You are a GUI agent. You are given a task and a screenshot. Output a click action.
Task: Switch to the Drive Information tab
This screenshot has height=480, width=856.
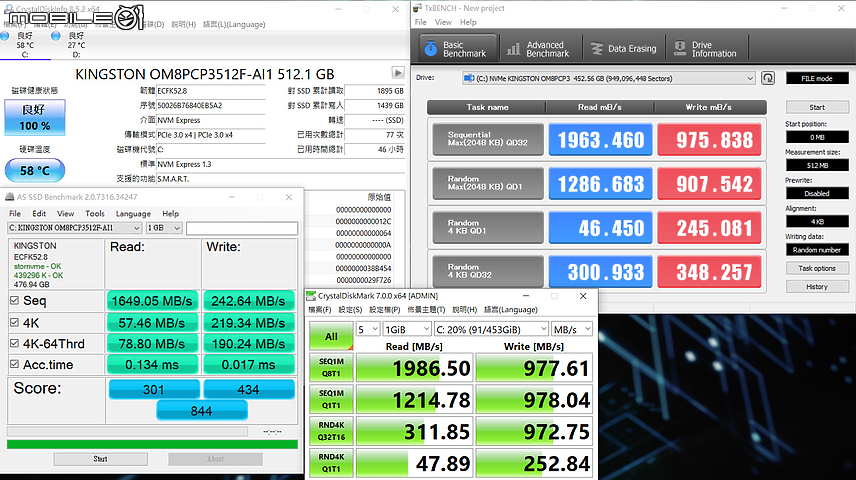pyautogui.click(x=707, y=49)
